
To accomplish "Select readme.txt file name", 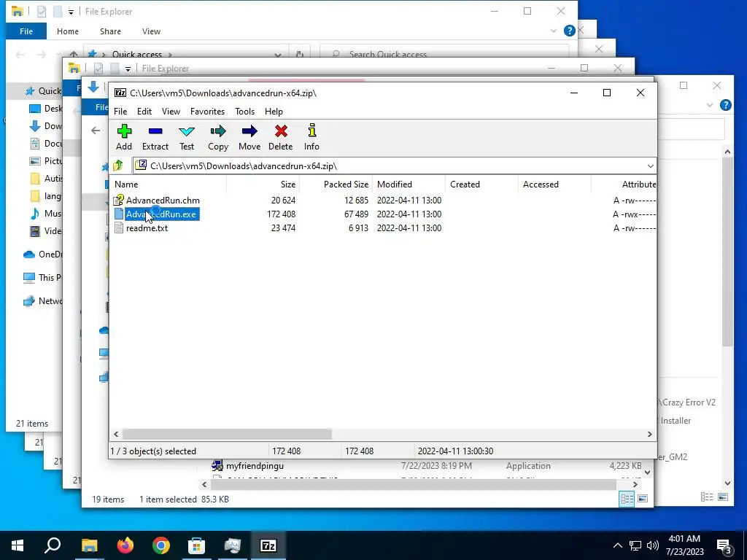I will 147,228.
